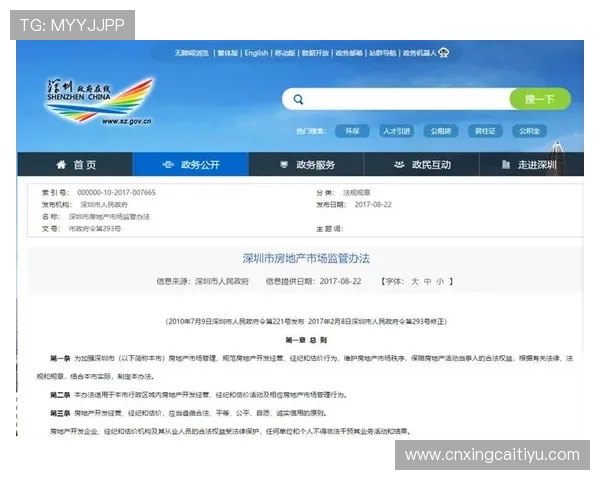Screen dimensions: 600x480
Task: Click the magnifier icon in search box
Action: [x=298, y=100]
